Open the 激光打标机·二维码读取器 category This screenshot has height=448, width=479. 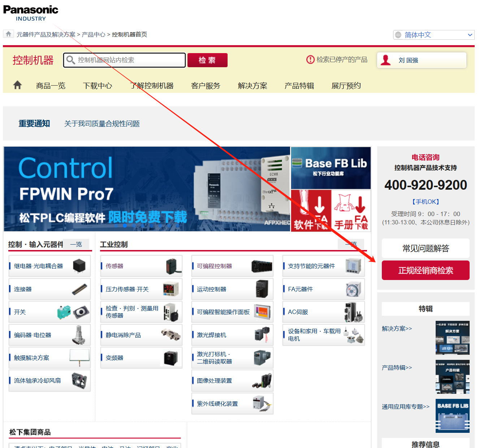[232, 358]
